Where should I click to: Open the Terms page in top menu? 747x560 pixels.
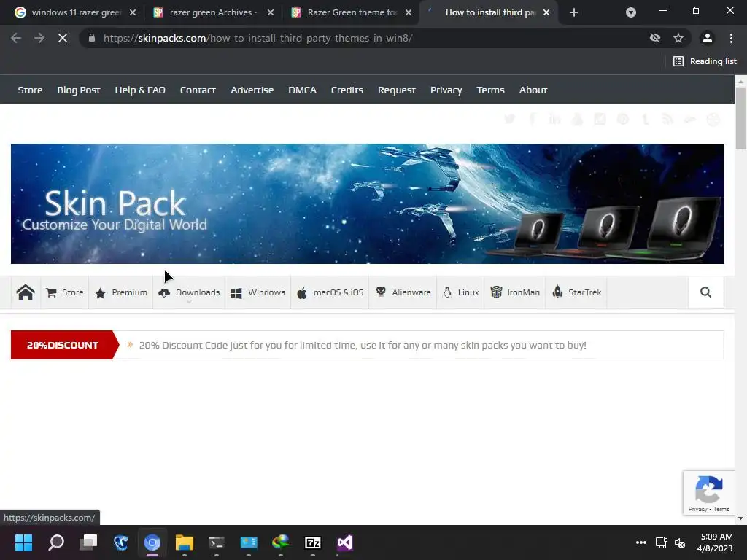[490, 90]
